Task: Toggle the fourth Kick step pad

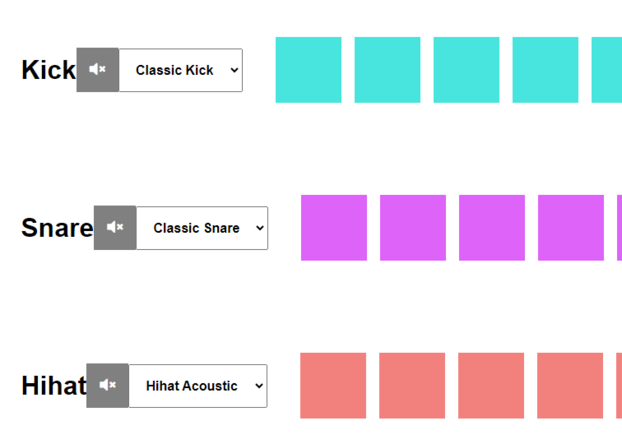Action: [545, 70]
